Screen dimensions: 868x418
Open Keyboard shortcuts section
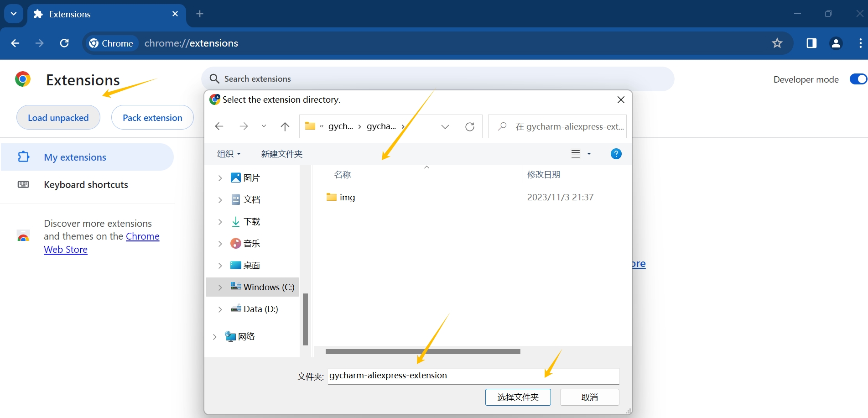pyautogui.click(x=87, y=184)
